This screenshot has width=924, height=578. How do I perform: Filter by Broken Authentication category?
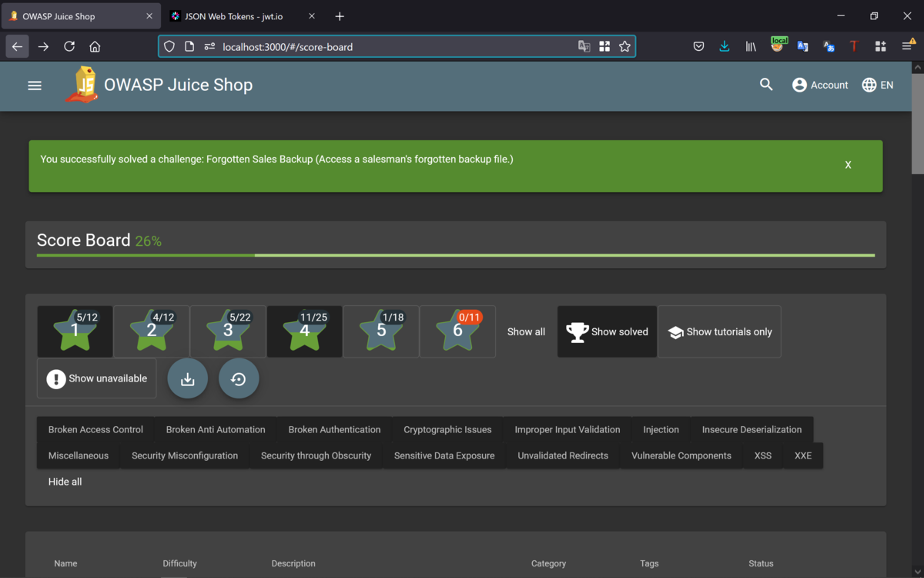point(334,430)
